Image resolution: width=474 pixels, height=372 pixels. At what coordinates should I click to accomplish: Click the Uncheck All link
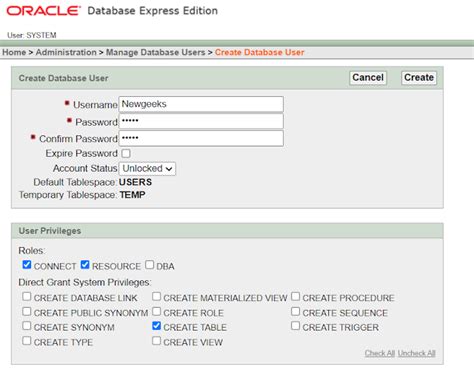point(417,353)
